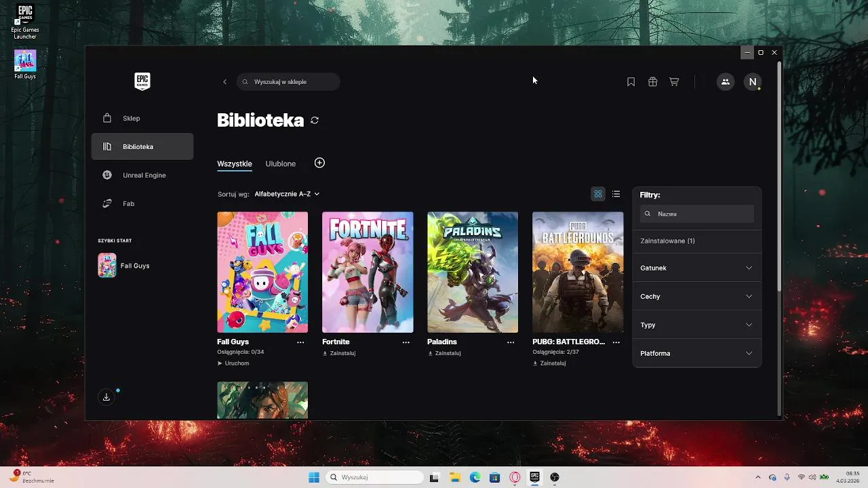Expand the Cechy filter
The height and width of the screenshot is (488, 868).
pyautogui.click(x=697, y=297)
